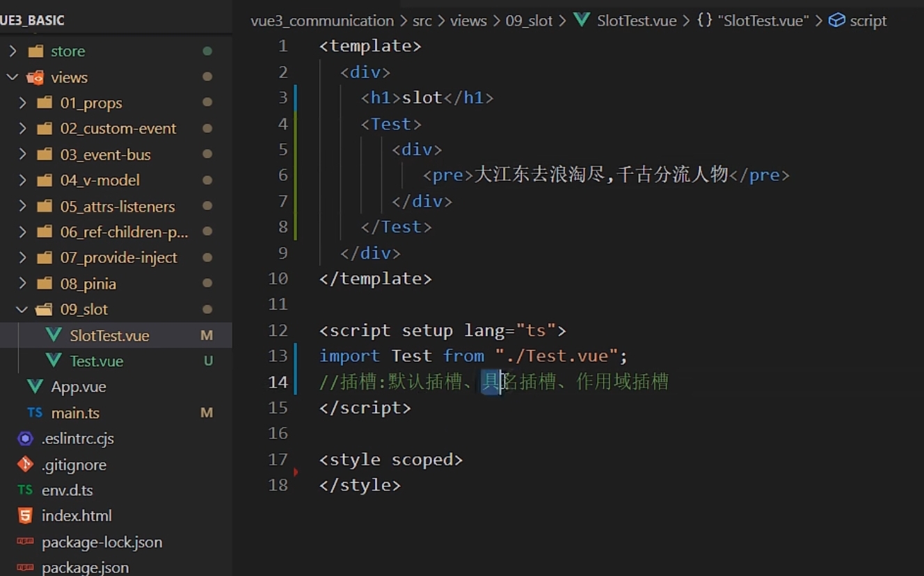Click the style scoped tag on line 17
This screenshot has width=924, height=576.
click(x=391, y=460)
